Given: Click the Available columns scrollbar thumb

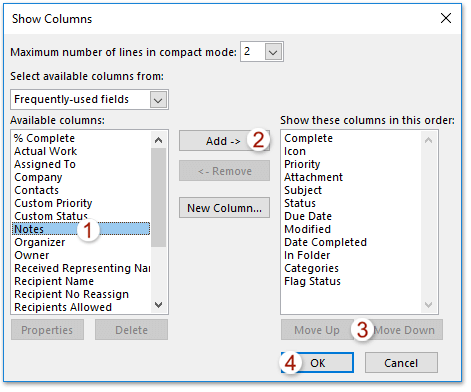Looking at the screenshot, I should pos(158,198).
